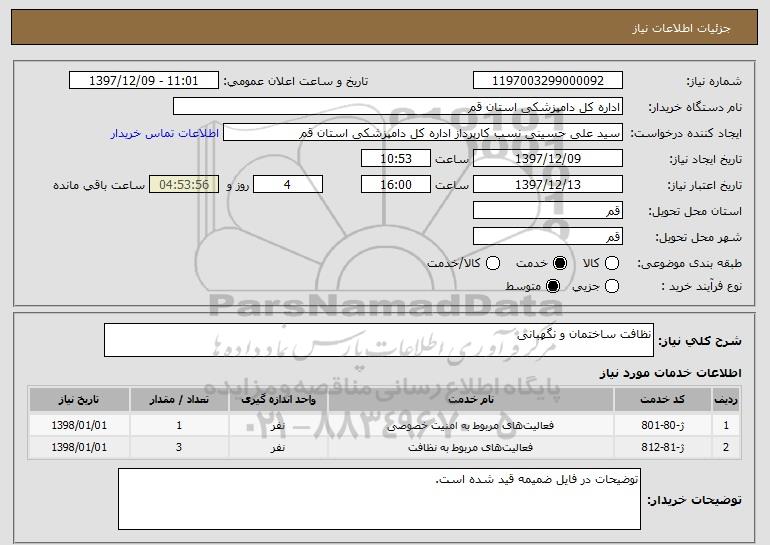The width and height of the screenshot is (770, 545).
Task: Click quantity 3 in the cleaning row
Action: [x=179, y=447]
